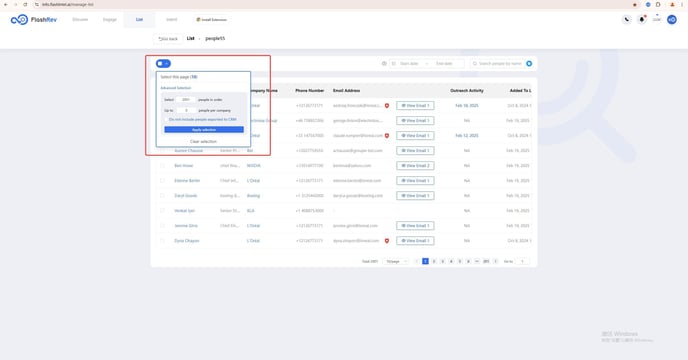Check the Etienne Bertin row checkbox

pos(162,180)
